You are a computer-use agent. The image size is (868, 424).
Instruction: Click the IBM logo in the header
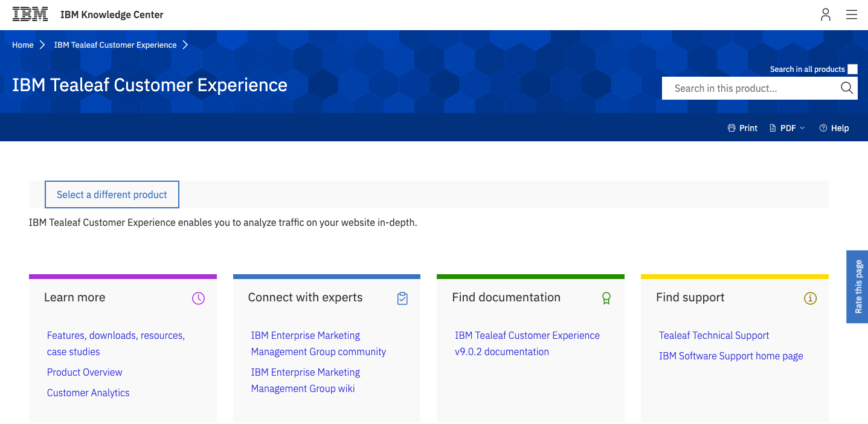(30, 14)
